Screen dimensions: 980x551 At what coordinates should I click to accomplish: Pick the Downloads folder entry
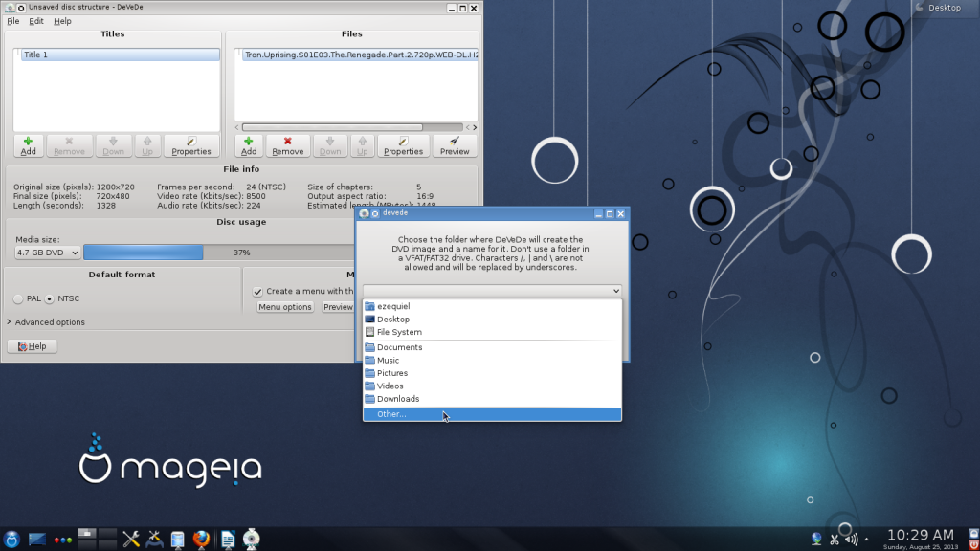[x=492, y=399]
